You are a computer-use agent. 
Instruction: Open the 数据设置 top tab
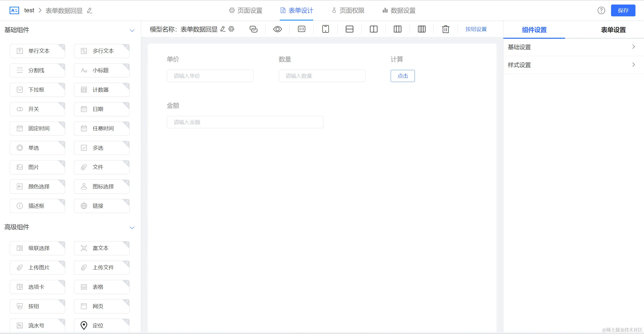point(399,11)
